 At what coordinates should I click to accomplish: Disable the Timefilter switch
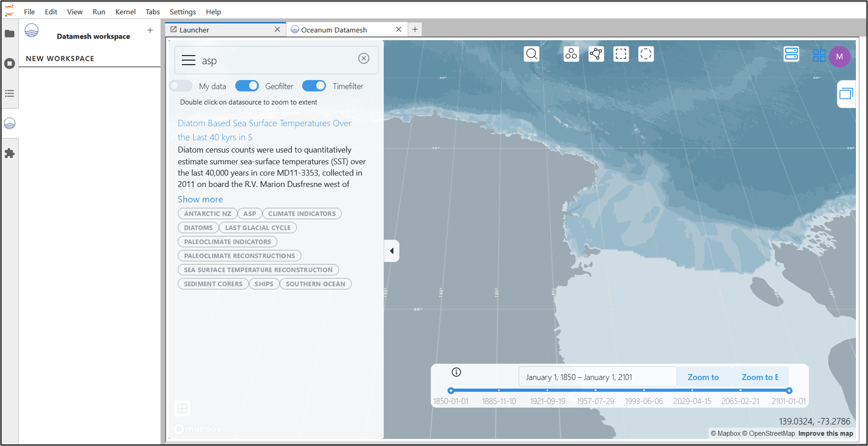pos(314,86)
